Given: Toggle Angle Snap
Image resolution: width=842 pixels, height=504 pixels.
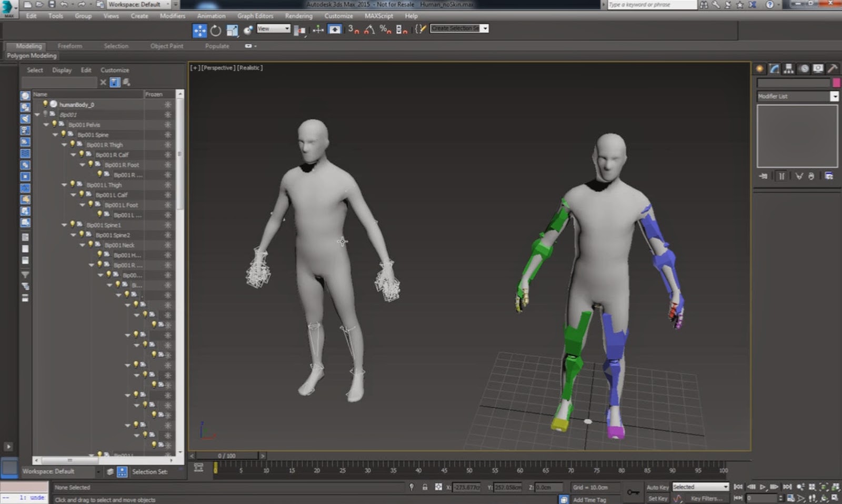Looking at the screenshot, I should 369,29.
